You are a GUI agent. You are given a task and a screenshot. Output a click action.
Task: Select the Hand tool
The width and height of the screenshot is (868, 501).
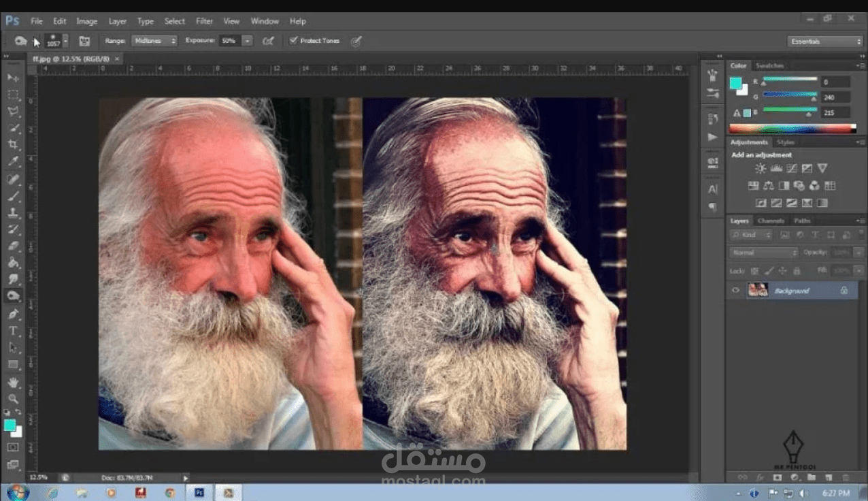(x=13, y=382)
